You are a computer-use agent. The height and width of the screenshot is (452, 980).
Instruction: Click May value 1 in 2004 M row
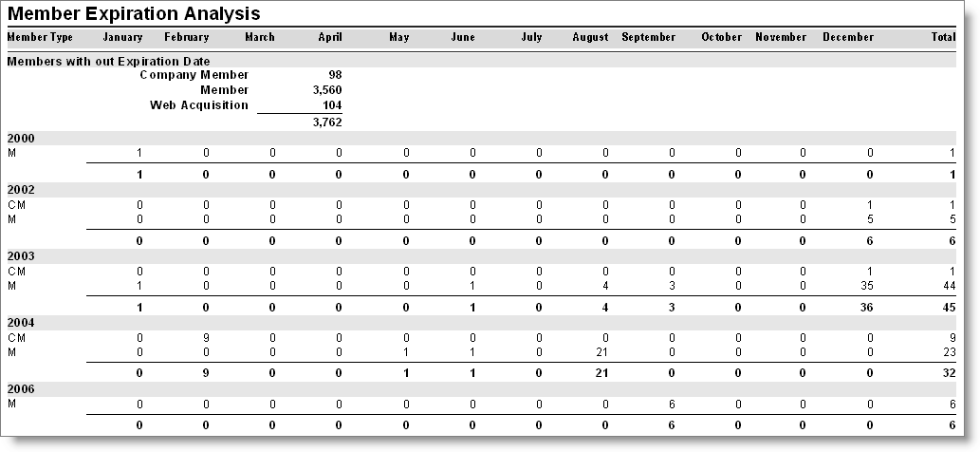click(x=406, y=352)
